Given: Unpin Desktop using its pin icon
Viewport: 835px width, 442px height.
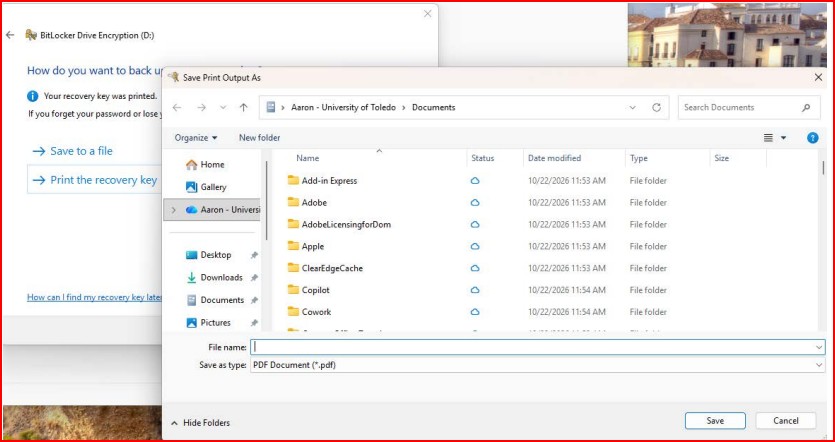Looking at the screenshot, I should pos(254,255).
